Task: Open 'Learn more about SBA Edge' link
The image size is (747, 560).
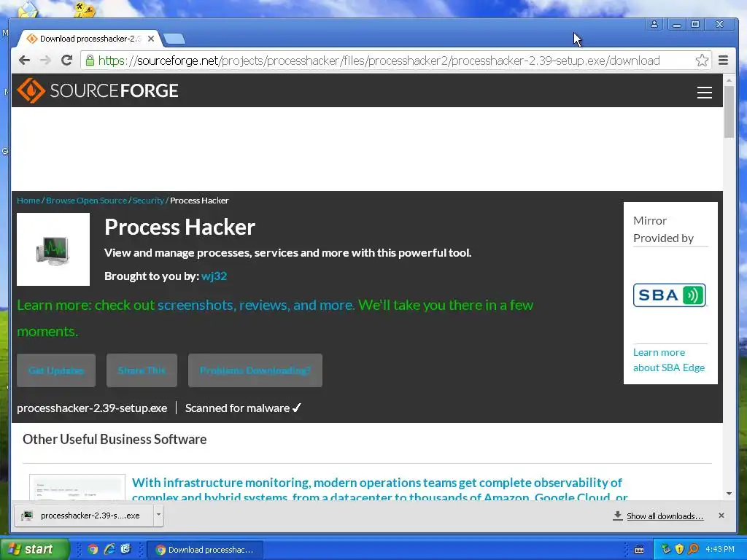Action: (669, 360)
